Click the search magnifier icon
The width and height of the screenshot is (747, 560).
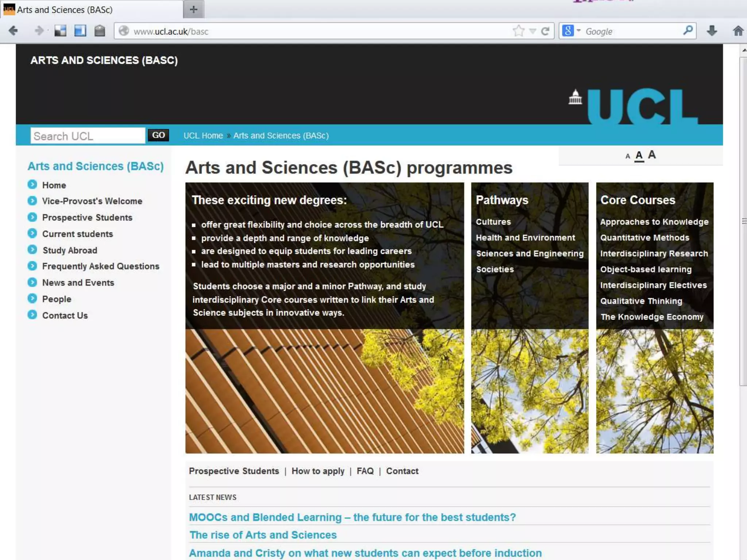pyautogui.click(x=688, y=31)
